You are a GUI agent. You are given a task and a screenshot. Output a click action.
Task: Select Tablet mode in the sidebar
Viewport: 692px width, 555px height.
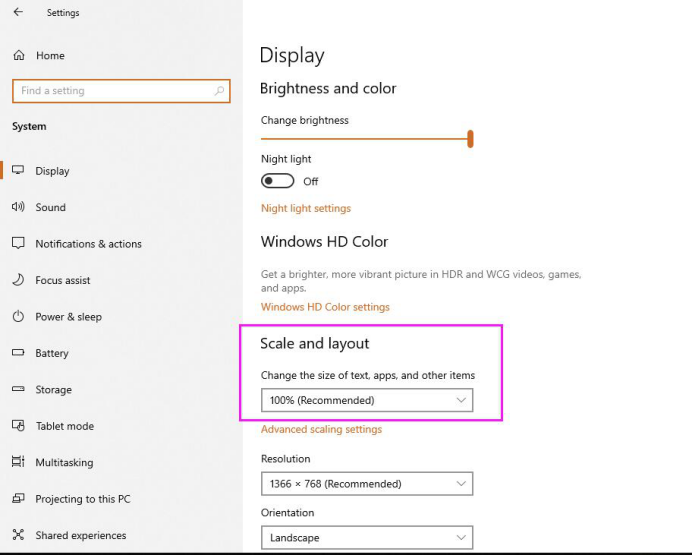[x=64, y=426]
